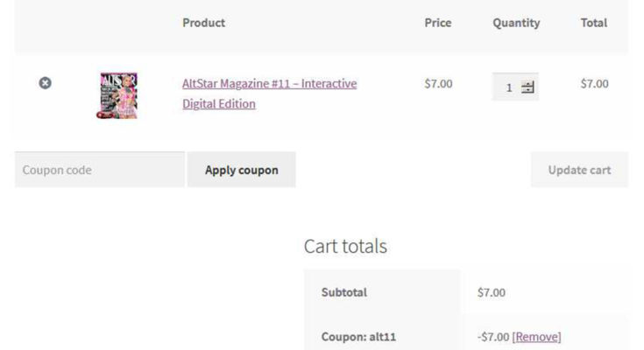Click the -$7.00 coupon discount amount
Screen dimensions: 644x350
click(492, 337)
